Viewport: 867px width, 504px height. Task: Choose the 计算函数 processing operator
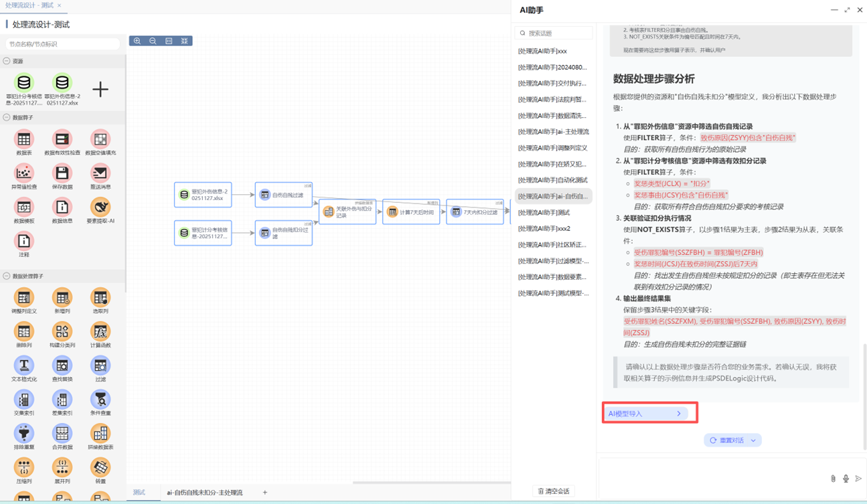100,332
